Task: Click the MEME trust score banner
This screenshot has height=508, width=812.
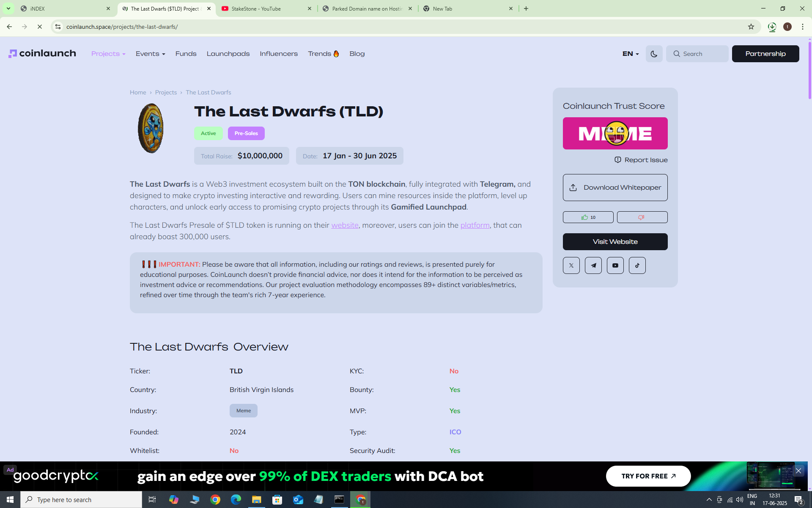Action: (x=615, y=133)
